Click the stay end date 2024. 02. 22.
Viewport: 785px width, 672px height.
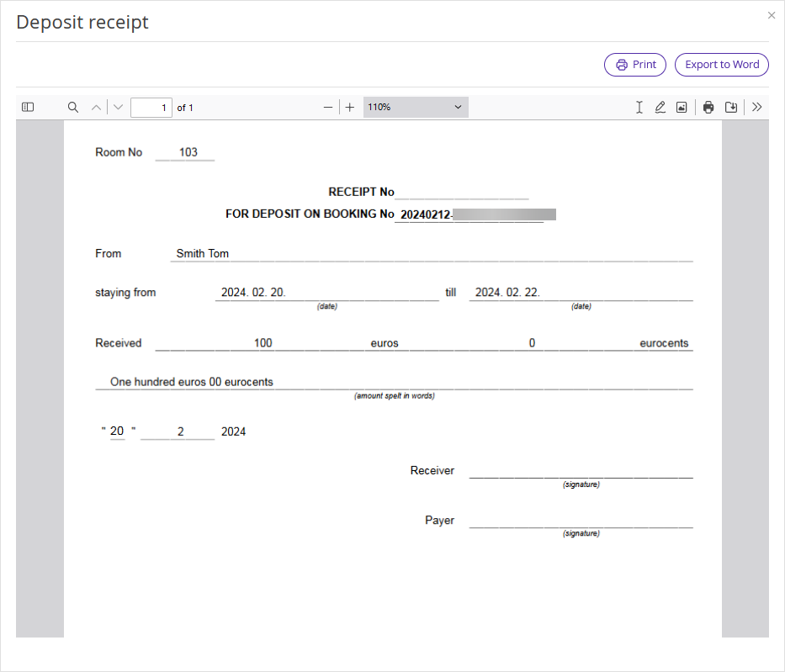click(x=507, y=292)
